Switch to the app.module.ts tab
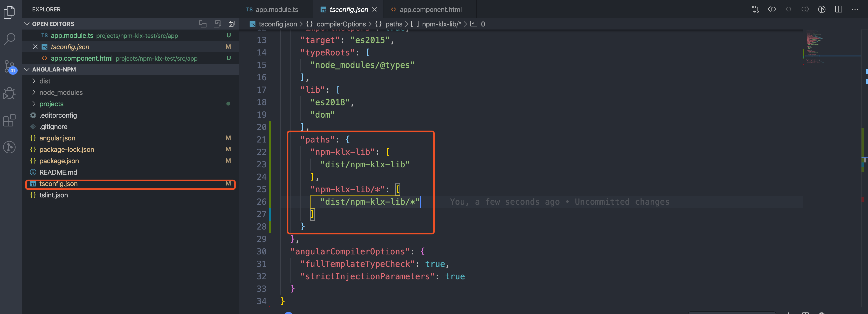 (276, 9)
